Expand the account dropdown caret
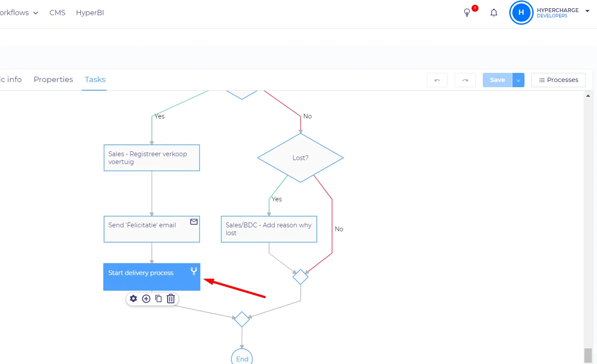The image size is (597, 364). click(587, 11)
